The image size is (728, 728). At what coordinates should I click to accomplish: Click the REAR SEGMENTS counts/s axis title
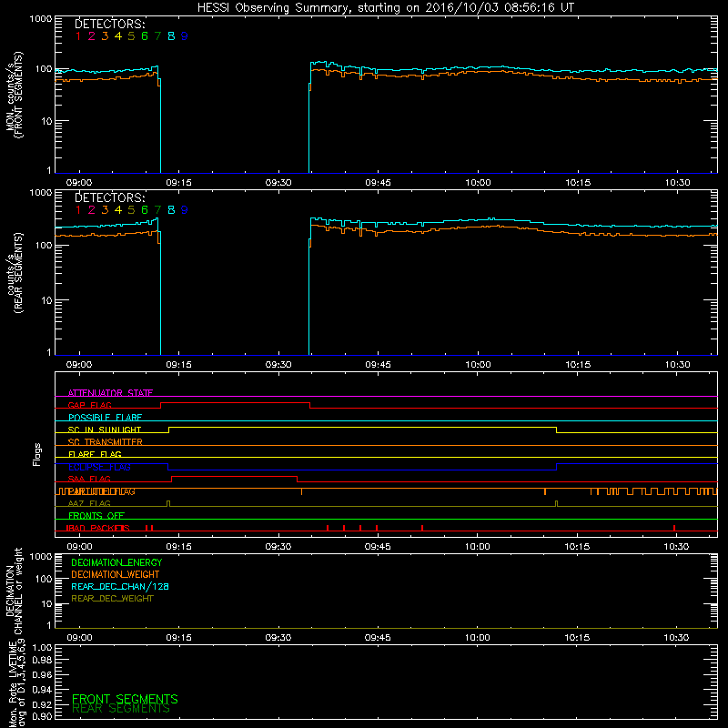click(x=15, y=274)
